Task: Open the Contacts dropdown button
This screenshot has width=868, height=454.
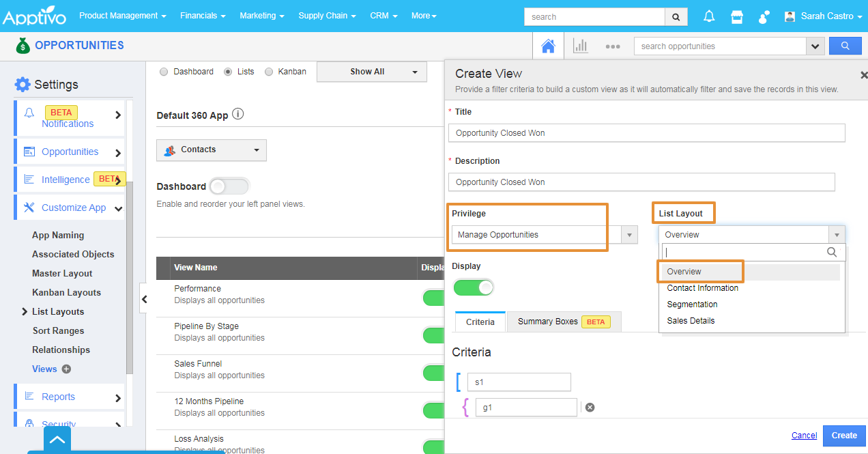Action: (212, 150)
